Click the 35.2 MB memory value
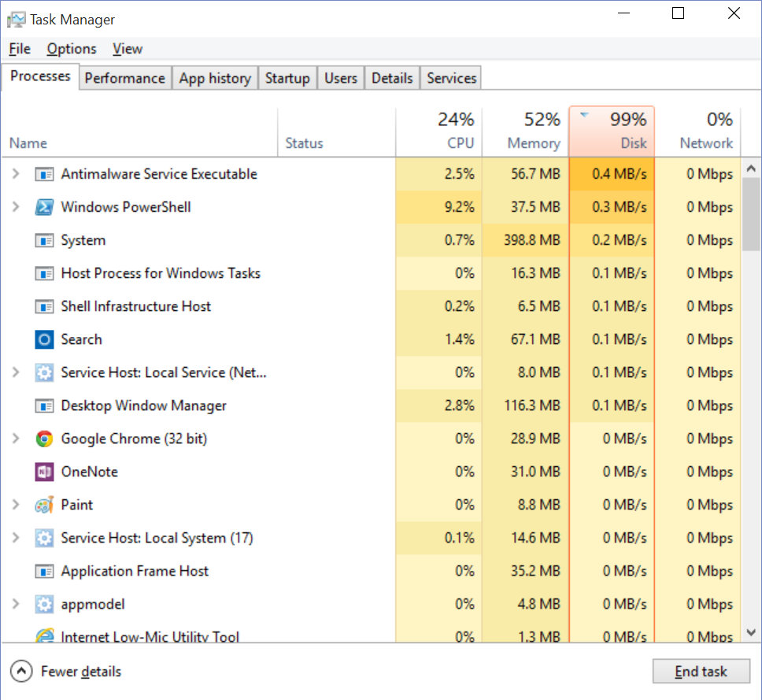762x700 pixels. pyautogui.click(x=535, y=571)
